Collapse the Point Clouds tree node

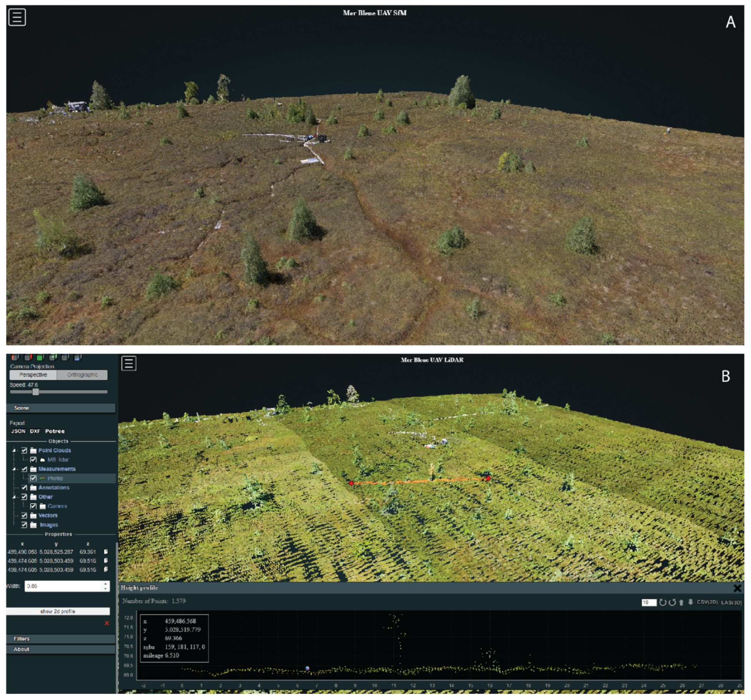(x=14, y=450)
